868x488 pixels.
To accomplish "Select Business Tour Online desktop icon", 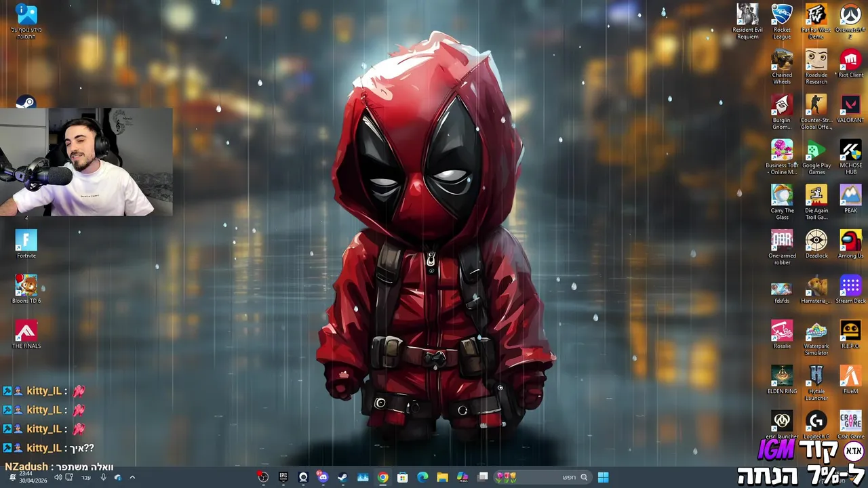I will [782, 157].
